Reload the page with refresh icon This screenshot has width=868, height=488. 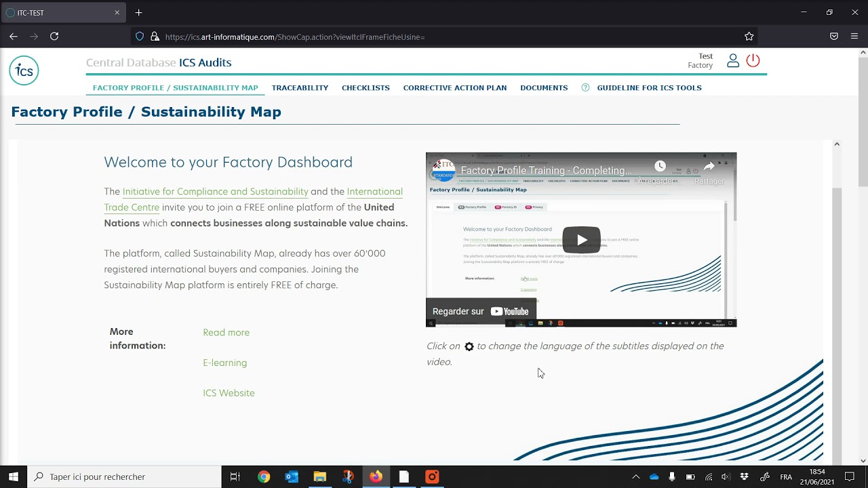coord(54,37)
